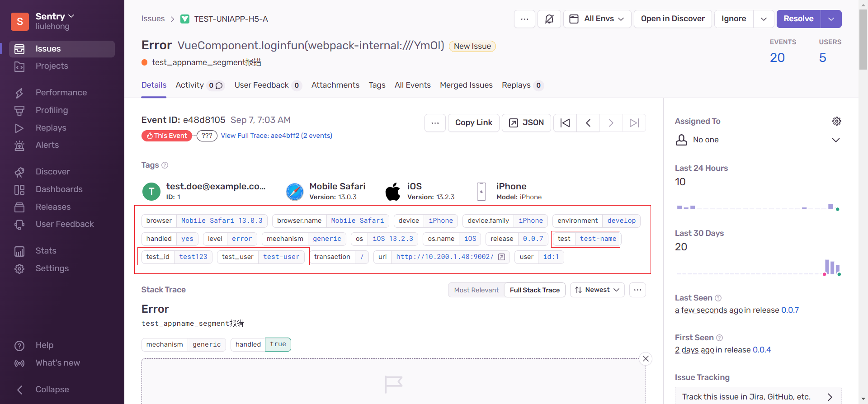Image resolution: width=868 pixels, height=404 pixels.
Task: Open the assignee settings gear icon
Action: 837,121
